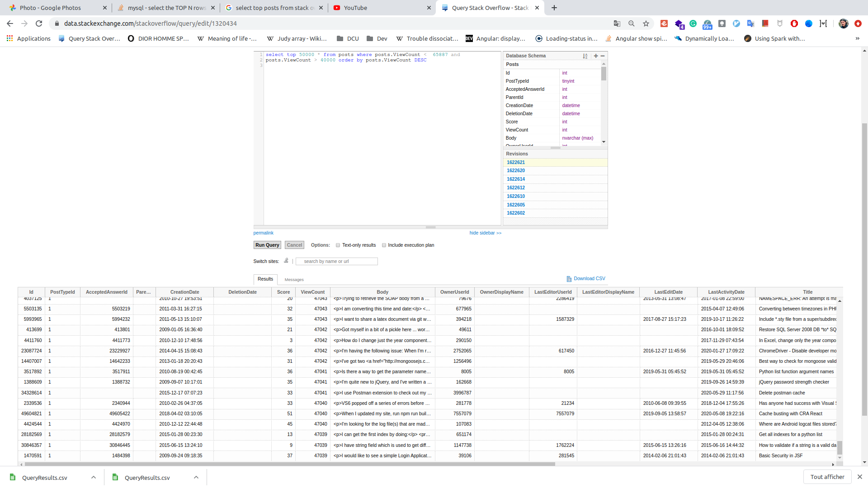This screenshot has height=488, width=868.
Task: Click the hide sidebar link
Action: (x=485, y=233)
